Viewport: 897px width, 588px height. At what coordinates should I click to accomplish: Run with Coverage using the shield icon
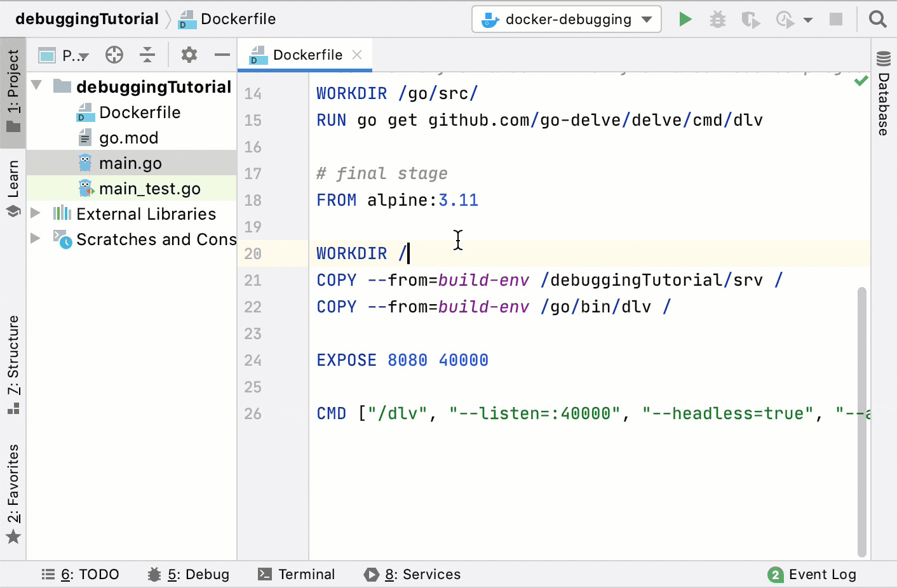pyautogui.click(x=750, y=19)
